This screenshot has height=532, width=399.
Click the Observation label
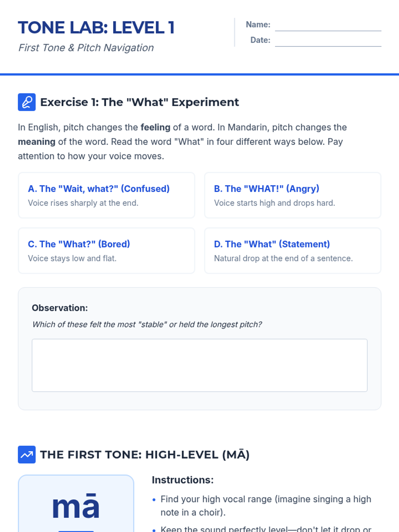tap(60, 308)
